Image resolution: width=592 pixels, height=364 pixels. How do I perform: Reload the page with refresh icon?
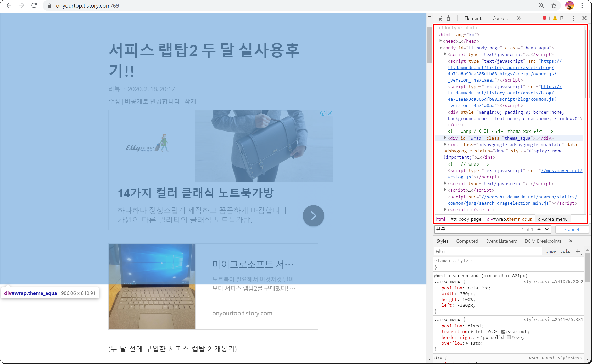tap(34, 5)
